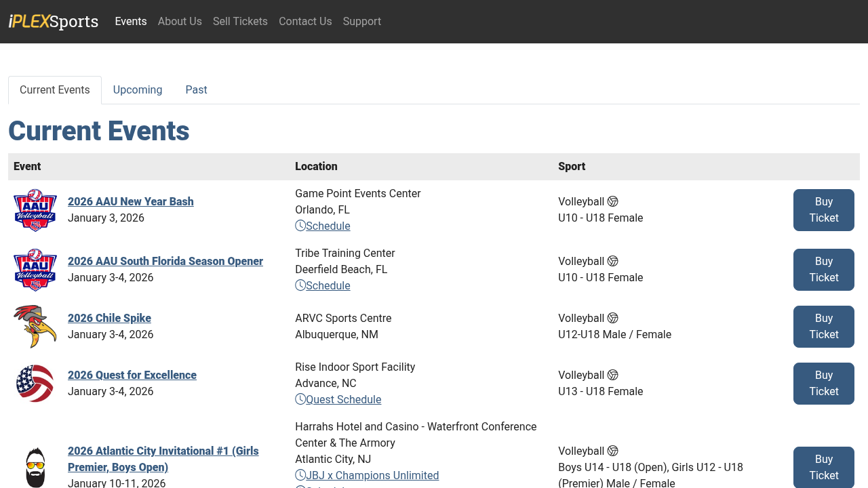
Task: Open the Support page
Action: (x=362, y=22)
